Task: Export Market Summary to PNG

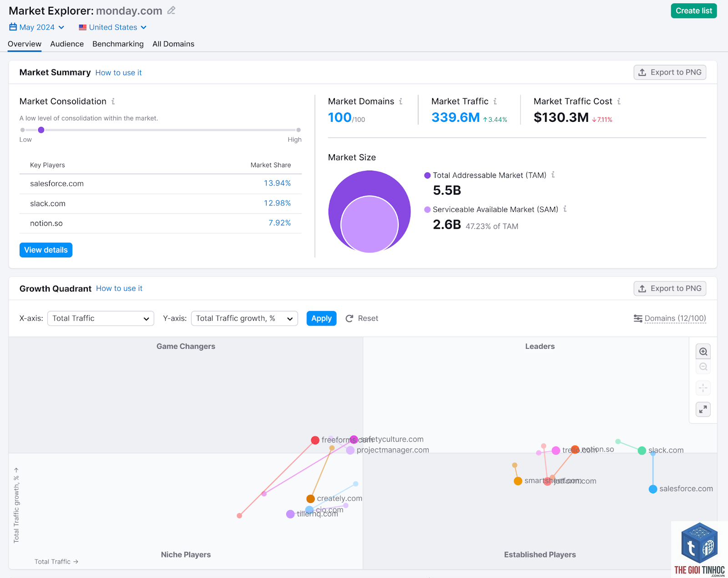Action: [670, 72]
